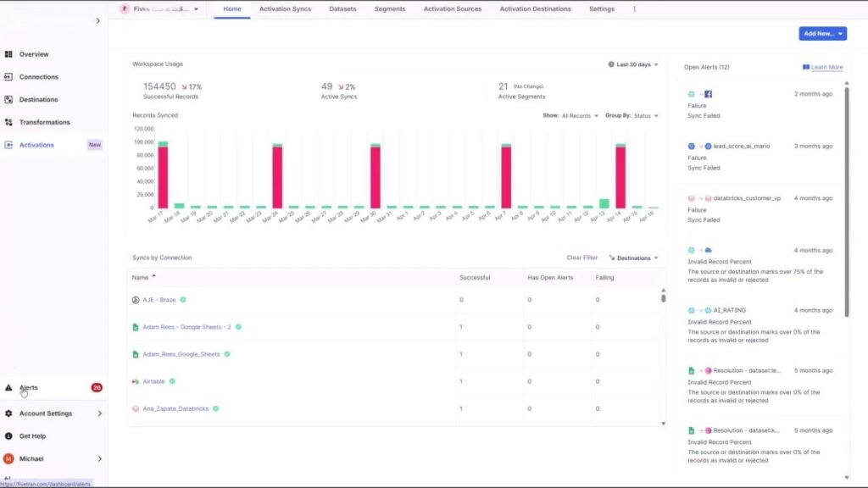Click the databricks_customer_vp alert icon
This screenshot has width=868, height=488.
click(x=708, y=198)
